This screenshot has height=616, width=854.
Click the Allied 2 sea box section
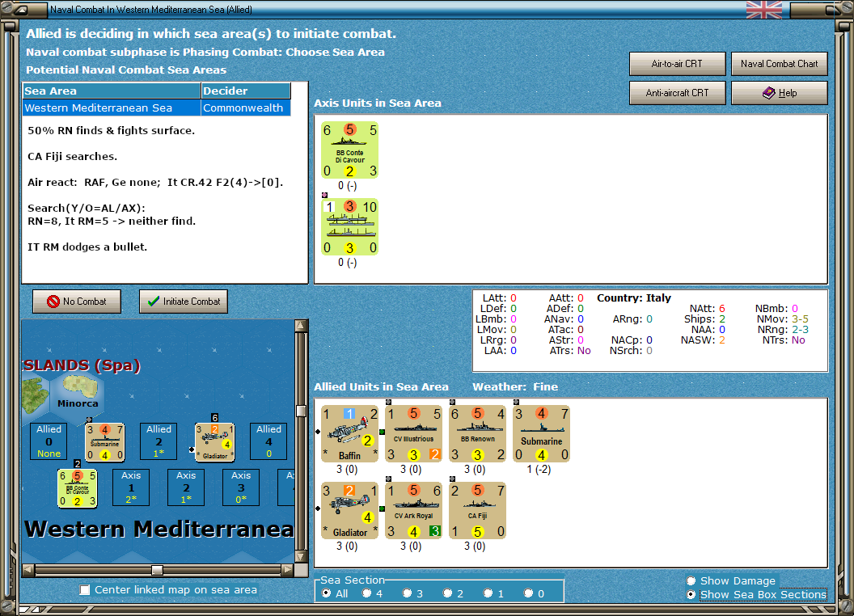(159, 441)
